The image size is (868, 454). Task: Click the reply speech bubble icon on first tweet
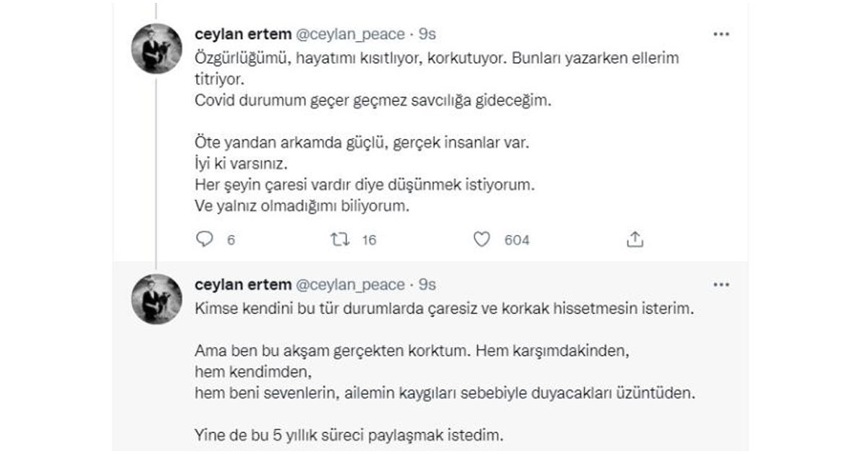click(x=205, y=240)
